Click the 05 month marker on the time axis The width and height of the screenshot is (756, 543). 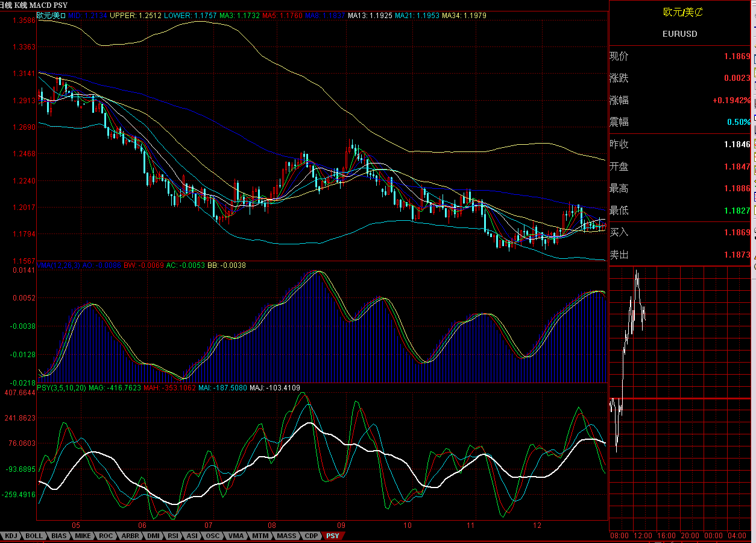(x=77, y=525)
